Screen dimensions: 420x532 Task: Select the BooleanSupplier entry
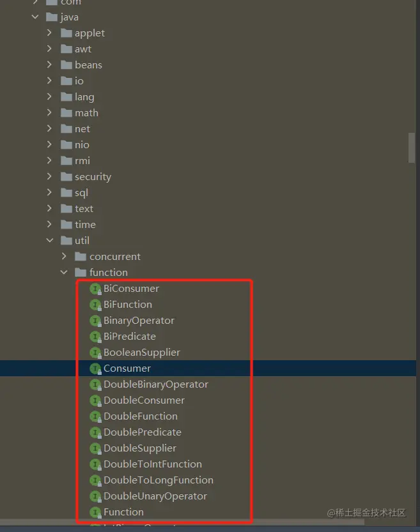click(x=142, y=353)
